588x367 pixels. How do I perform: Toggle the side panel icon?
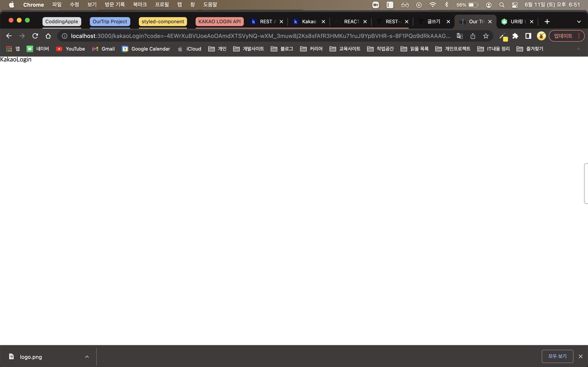coord(528,36)
